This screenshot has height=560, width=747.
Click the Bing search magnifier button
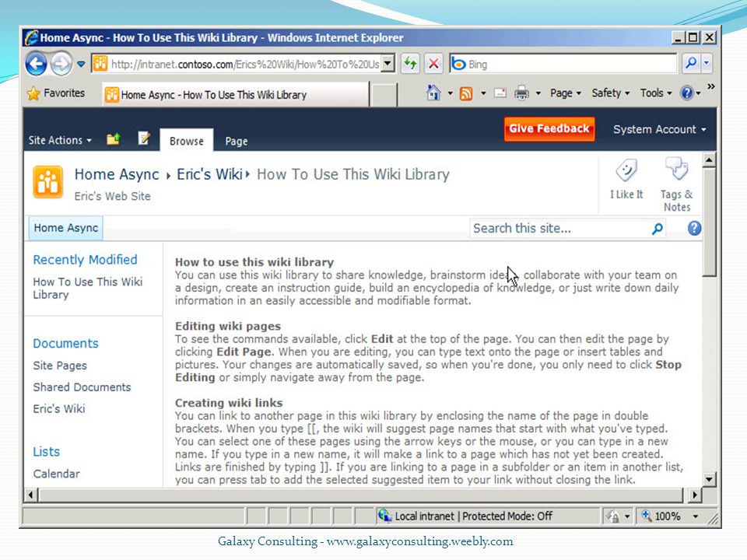(691, 63)
